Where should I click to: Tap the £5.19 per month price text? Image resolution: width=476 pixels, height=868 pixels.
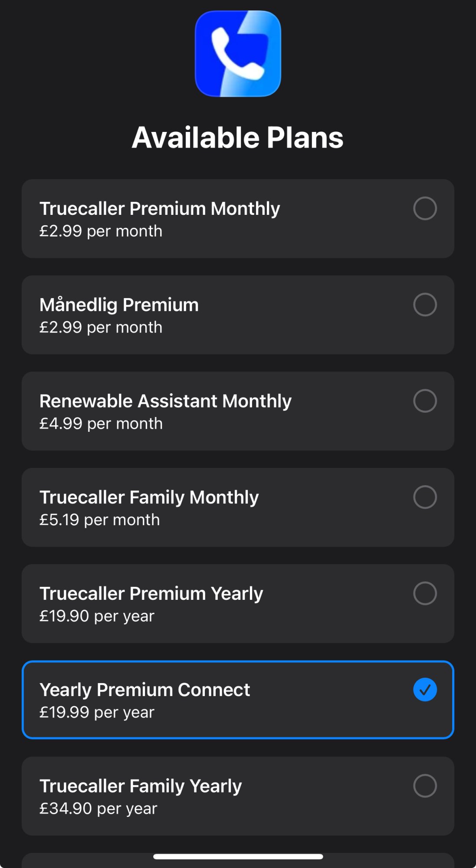(99, 520)
